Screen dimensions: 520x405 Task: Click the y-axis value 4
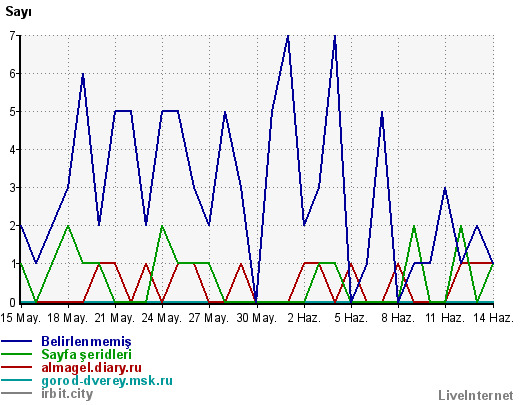(13, 149)
